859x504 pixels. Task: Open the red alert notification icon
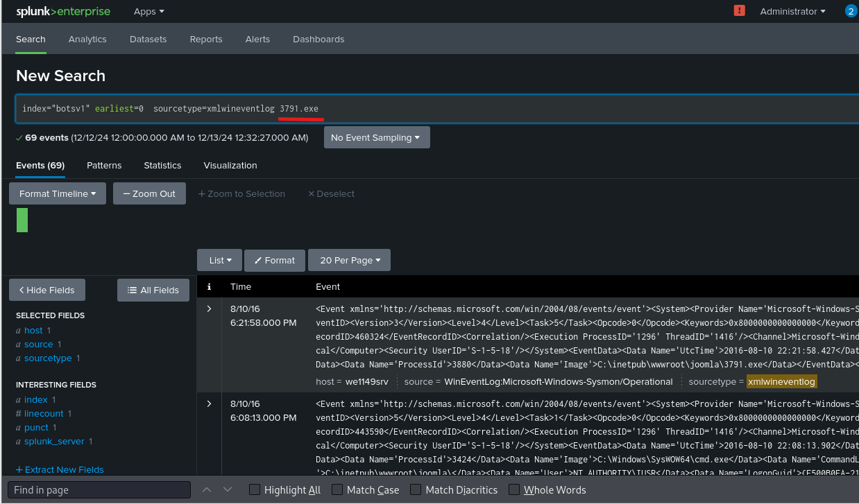point(739,11)
